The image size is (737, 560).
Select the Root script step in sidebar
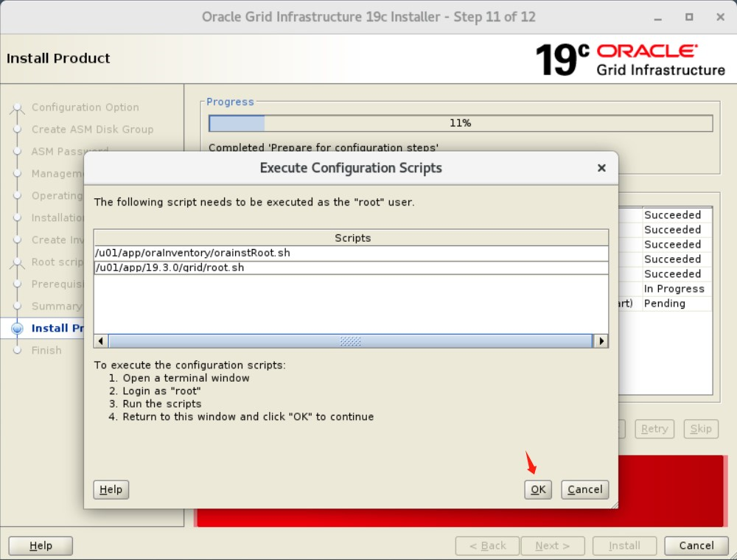(57, 262)
